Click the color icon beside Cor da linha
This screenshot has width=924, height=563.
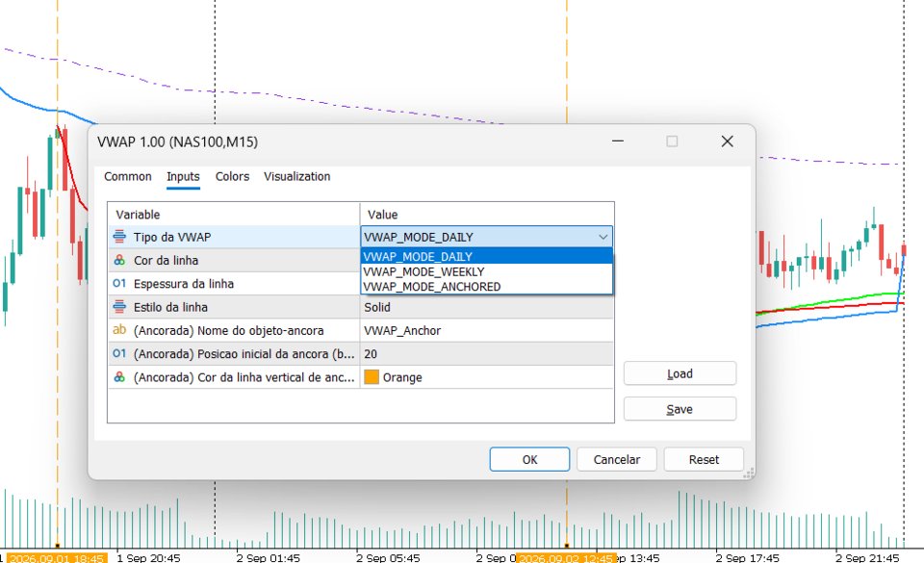[x=119, y=260]
